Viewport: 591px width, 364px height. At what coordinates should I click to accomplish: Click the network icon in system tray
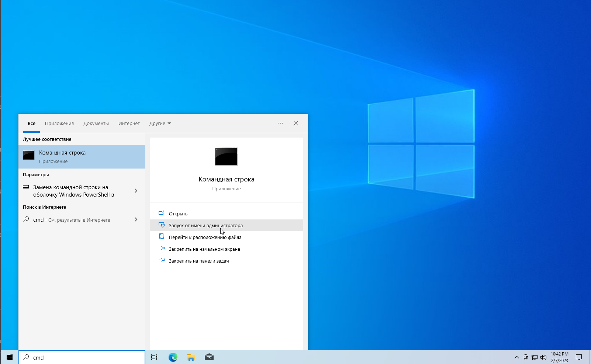pyautogui.click(x=535, y=357)
